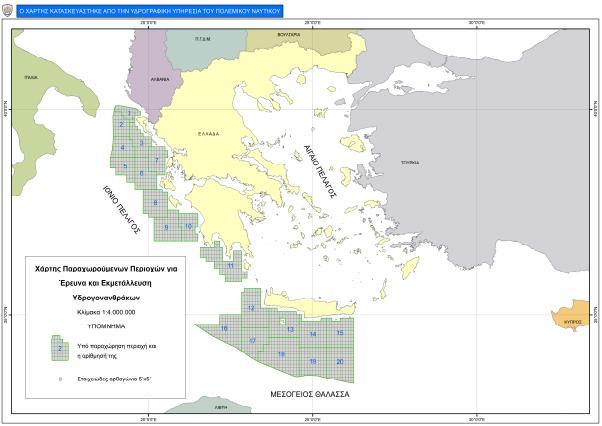Viewport: 602px width, 426px height.
Task: Select concession block 11 near the Peloponnese
Action: tap(230, 266)
